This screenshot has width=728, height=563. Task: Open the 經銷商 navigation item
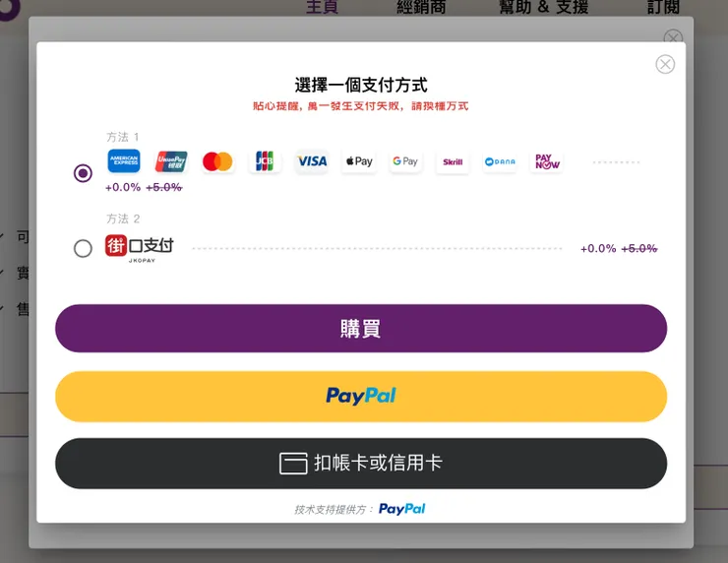pos(421,7)
